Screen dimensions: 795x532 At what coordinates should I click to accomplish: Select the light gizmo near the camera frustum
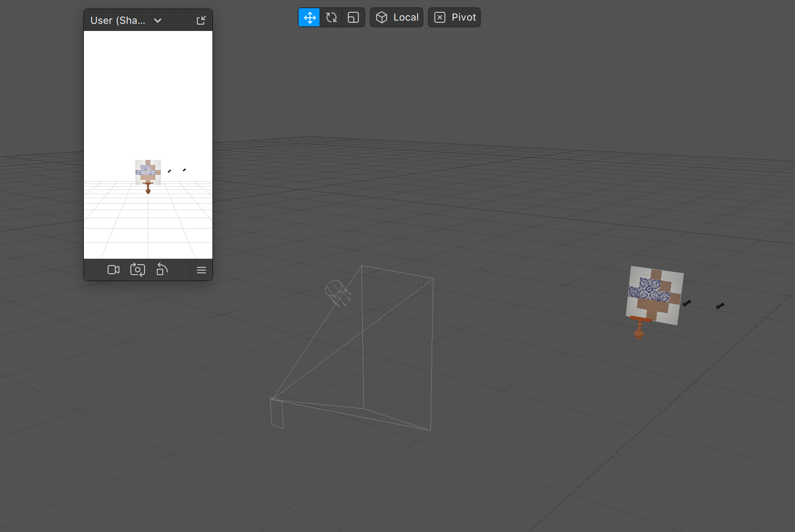tap(338, 293)
